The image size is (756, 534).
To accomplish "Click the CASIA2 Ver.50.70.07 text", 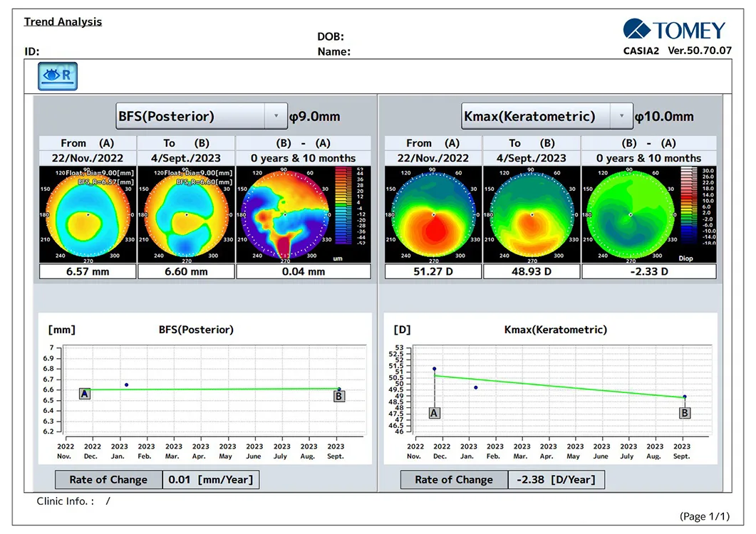I will pos(678,50).
